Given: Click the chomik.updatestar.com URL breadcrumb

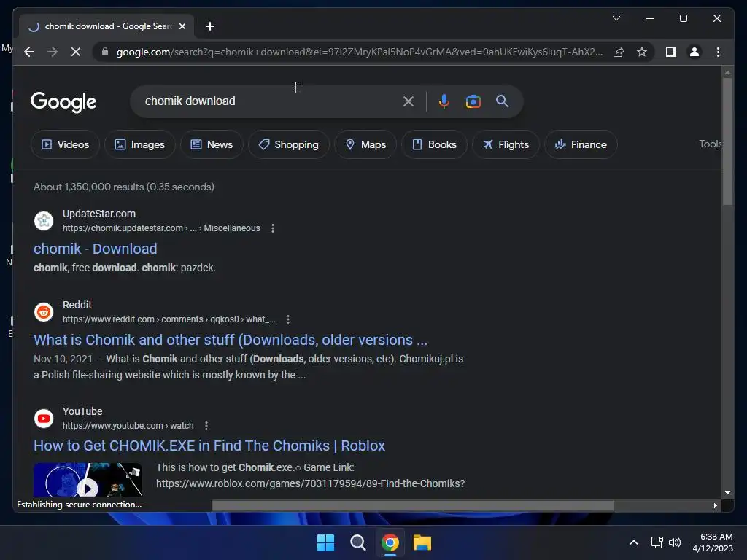Looking at the screenshot, I should [x=161, y=228].
